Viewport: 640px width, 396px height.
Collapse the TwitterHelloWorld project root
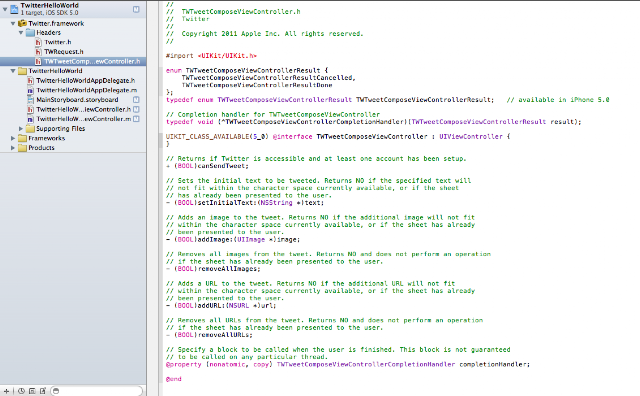coord(5,9)
